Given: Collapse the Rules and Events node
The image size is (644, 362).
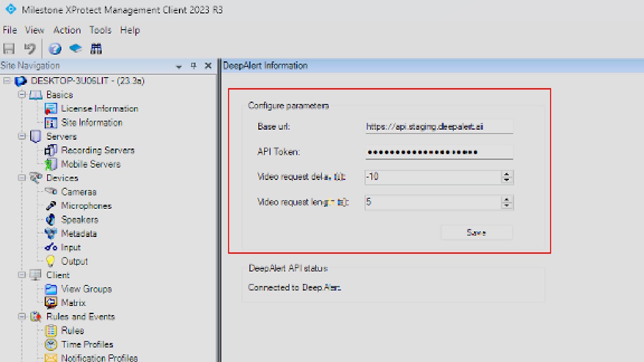Looking at the screenshot, I should tap(22, 316).
